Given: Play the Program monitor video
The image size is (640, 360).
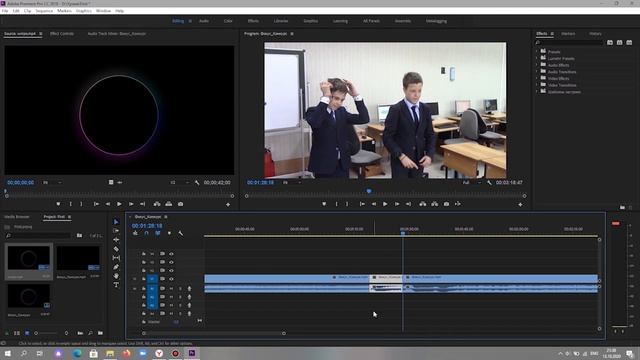Looking at the screenshot, I should (x=385, y=204).
